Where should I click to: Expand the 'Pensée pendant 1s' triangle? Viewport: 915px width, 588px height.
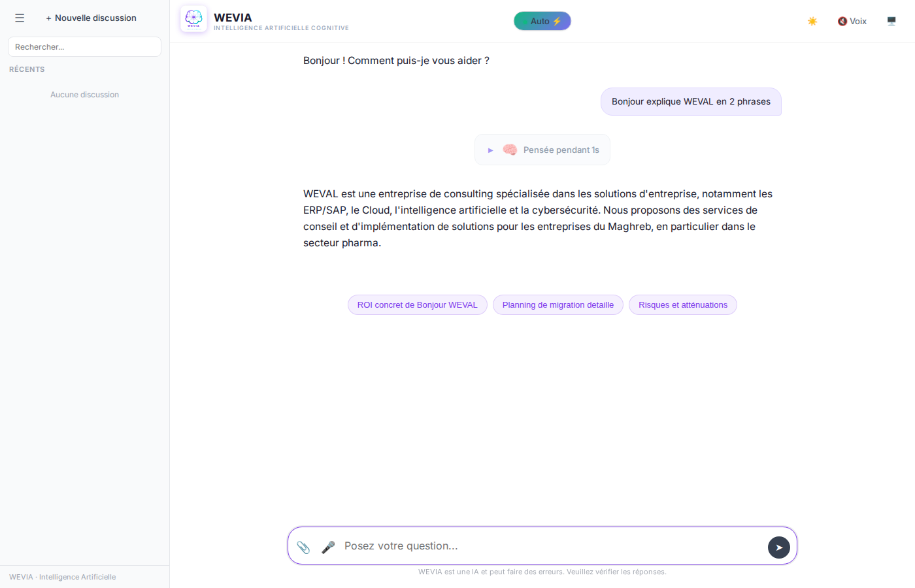point(490,150)
